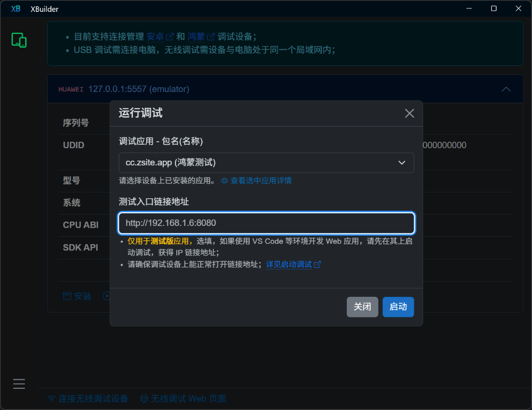Select the CPU ABI label
This screenshot has width=532, height=410.
[81, 225]
